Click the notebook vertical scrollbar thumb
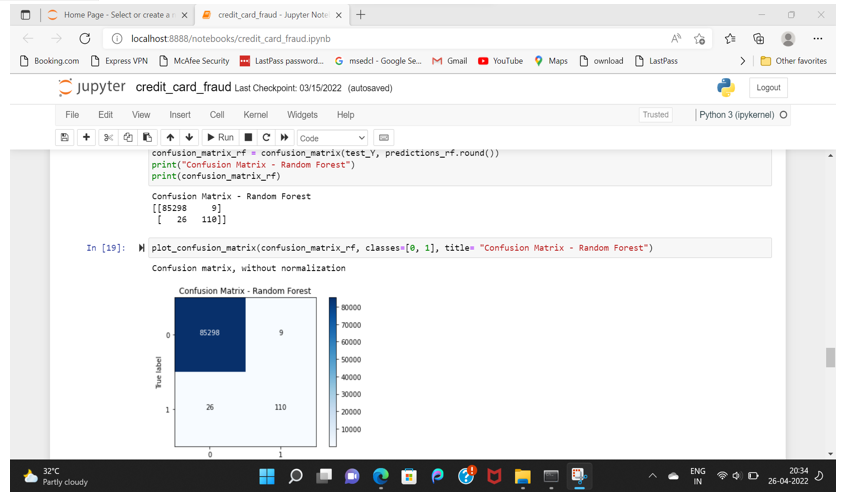 click(x=830, y=357)
